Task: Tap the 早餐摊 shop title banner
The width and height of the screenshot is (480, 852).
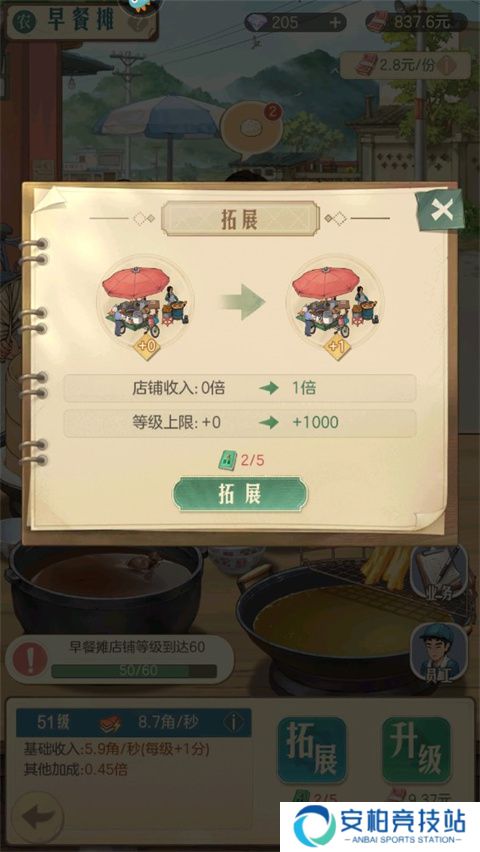Action: click(x=82, y=22)
